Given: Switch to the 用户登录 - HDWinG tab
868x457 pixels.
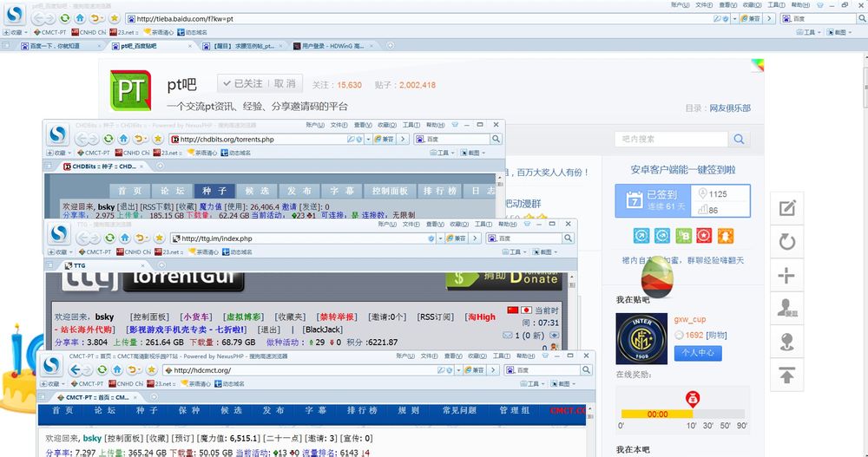Looking at the screenshot, I should pos(332,46).
